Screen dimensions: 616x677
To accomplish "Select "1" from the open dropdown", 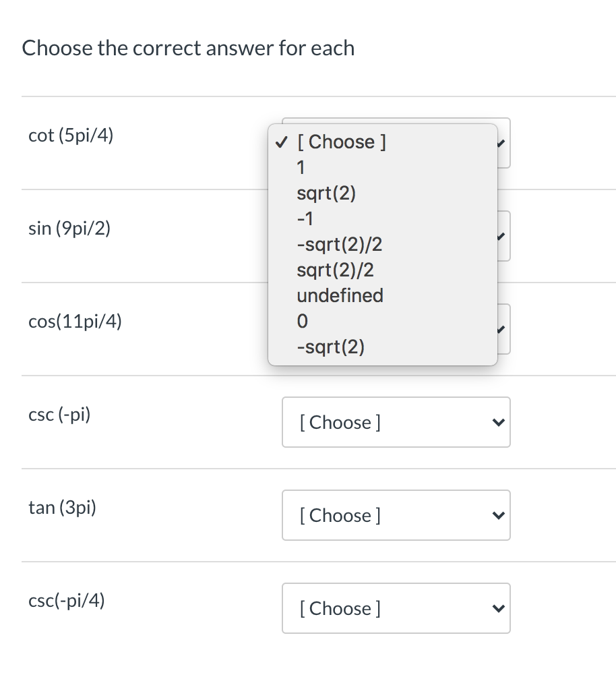I will [301, 167].
